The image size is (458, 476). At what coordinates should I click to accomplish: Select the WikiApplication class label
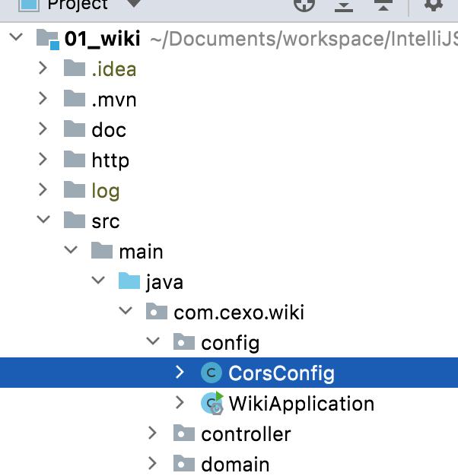[301, 404]
